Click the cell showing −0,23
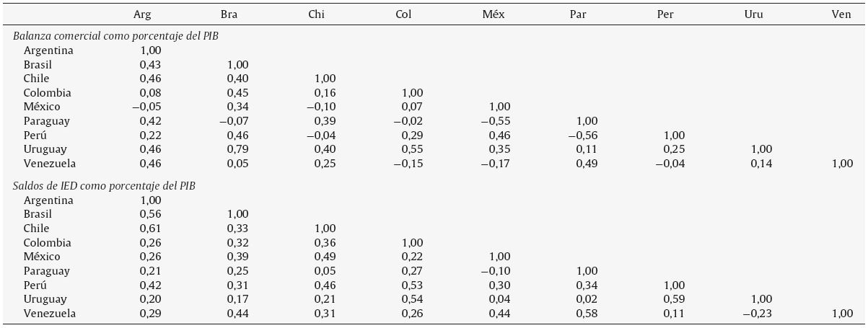 click(757, 314)
